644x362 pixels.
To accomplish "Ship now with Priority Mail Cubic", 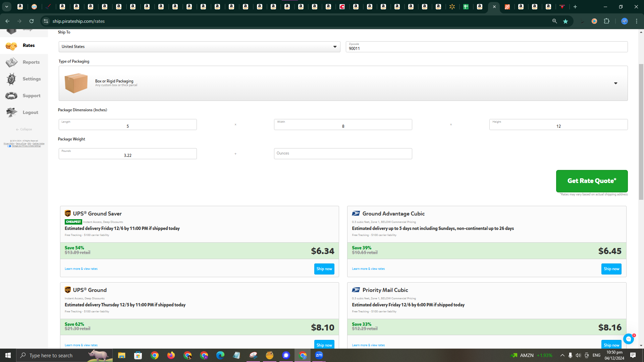I will coord(611,344).
